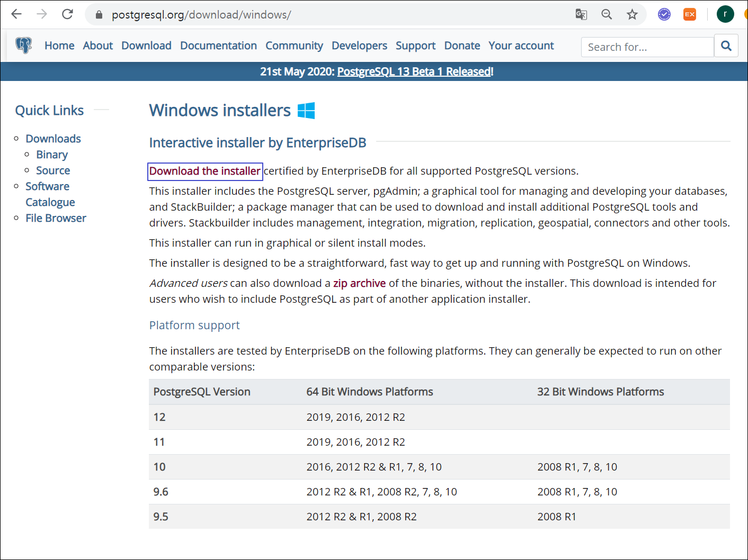Open Software Catalogue quick link

(50, 194)
